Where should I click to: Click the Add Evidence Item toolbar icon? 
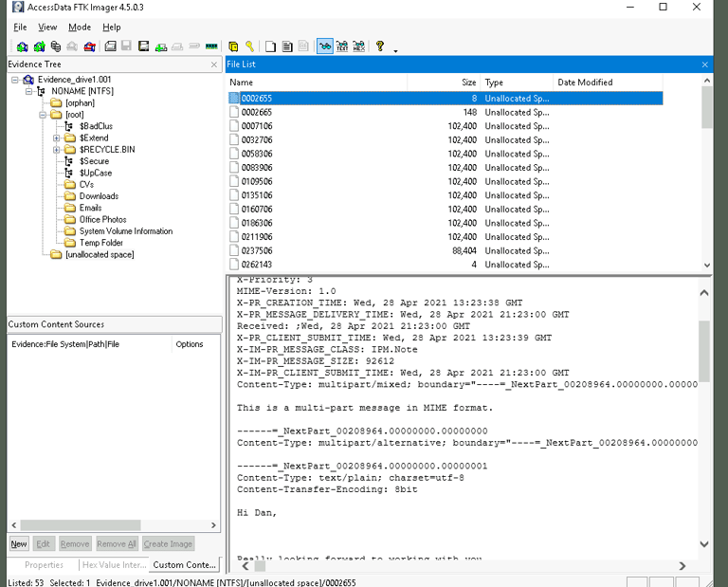(23, 46)
